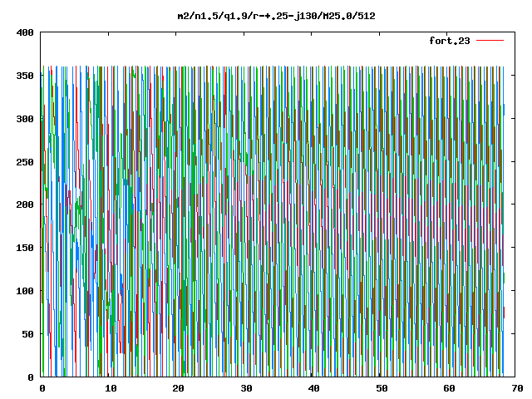Click y-axis label 400
Image resolution: width=532 pixels, height=399 pixels.
25,33
